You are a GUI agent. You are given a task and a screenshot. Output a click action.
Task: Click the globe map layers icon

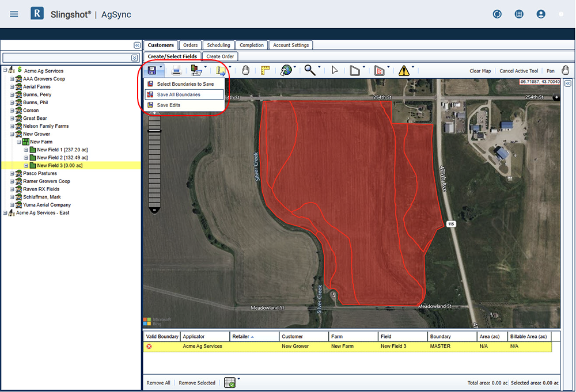(286, 70)
